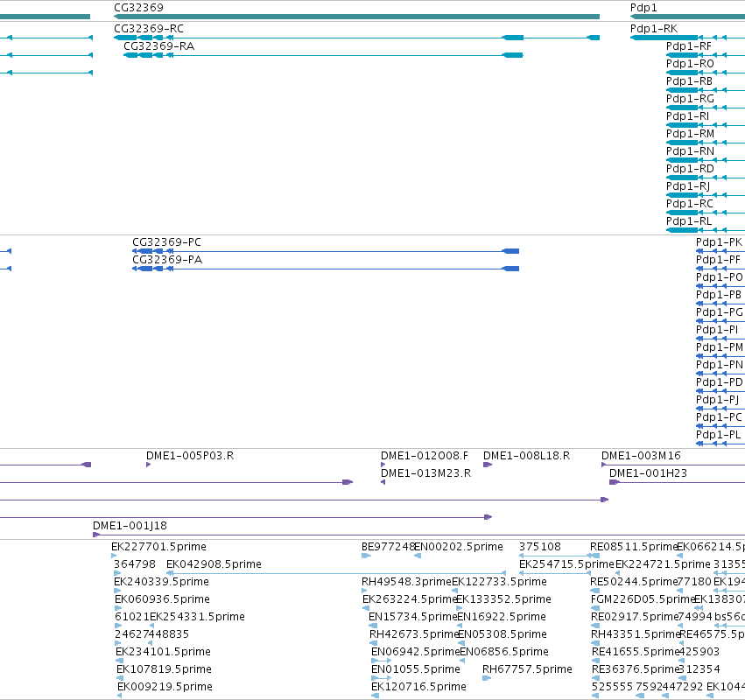This screenshot has width=745, height=700.
Task: Open the Pdp1-PK protein feature
Action: (720, 242)
